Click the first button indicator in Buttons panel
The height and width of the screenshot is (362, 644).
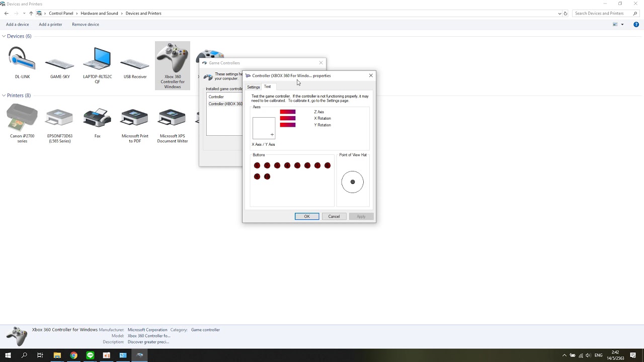tap(257, 165)
